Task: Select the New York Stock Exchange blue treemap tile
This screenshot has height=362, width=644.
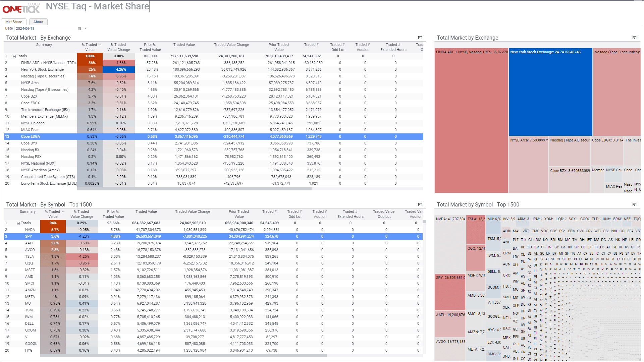Action: pos(550,94)
